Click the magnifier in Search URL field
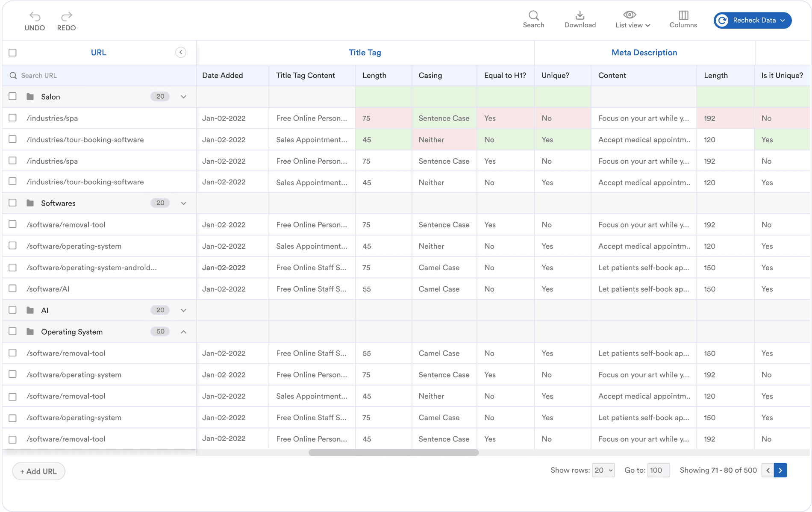The image size is (812, 512). [13, 75]
